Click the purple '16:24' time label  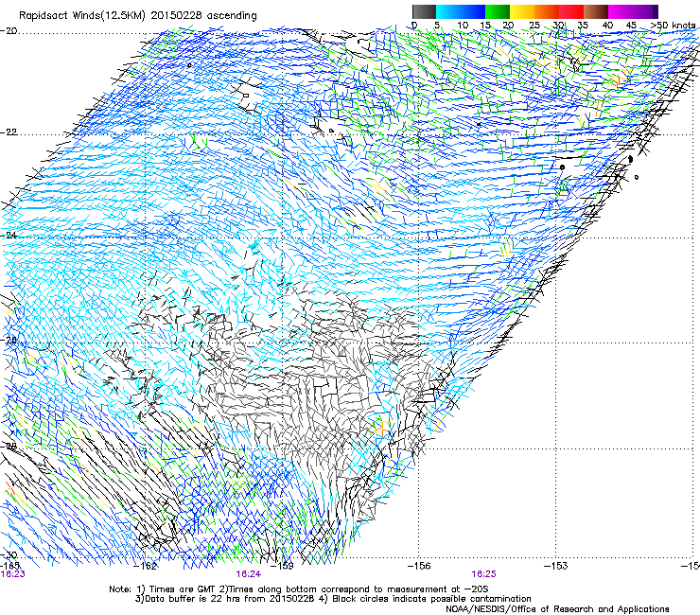[x=249, y=574]
